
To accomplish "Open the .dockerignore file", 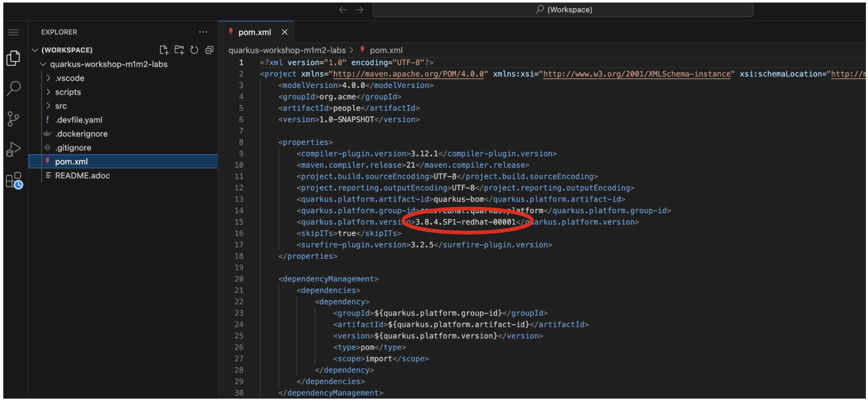I will pos(124,134).
